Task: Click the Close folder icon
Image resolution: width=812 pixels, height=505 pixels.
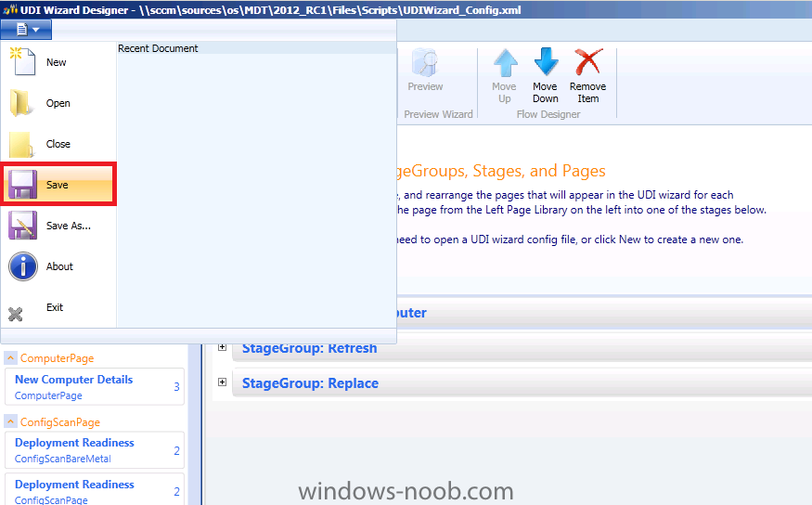Action: [21, 144]
